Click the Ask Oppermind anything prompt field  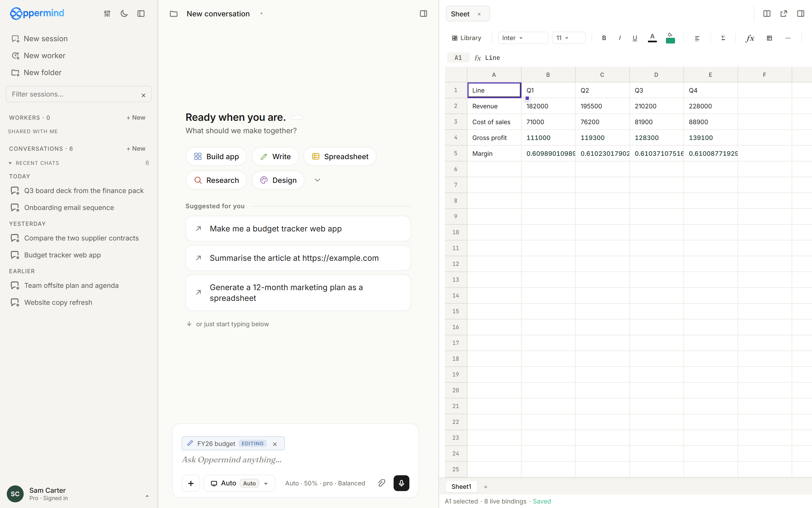click(295, 459)
